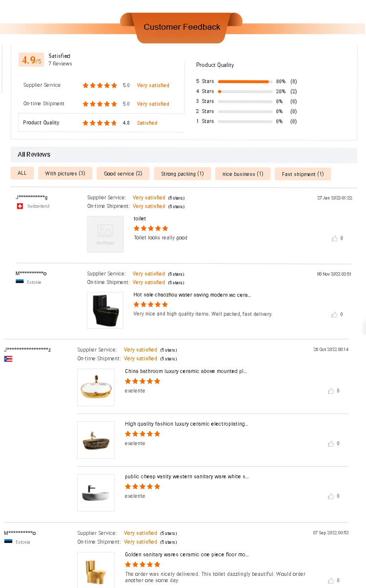Click the Puerto Rico flag icon

pyautogui.click(x=8, y=359)
